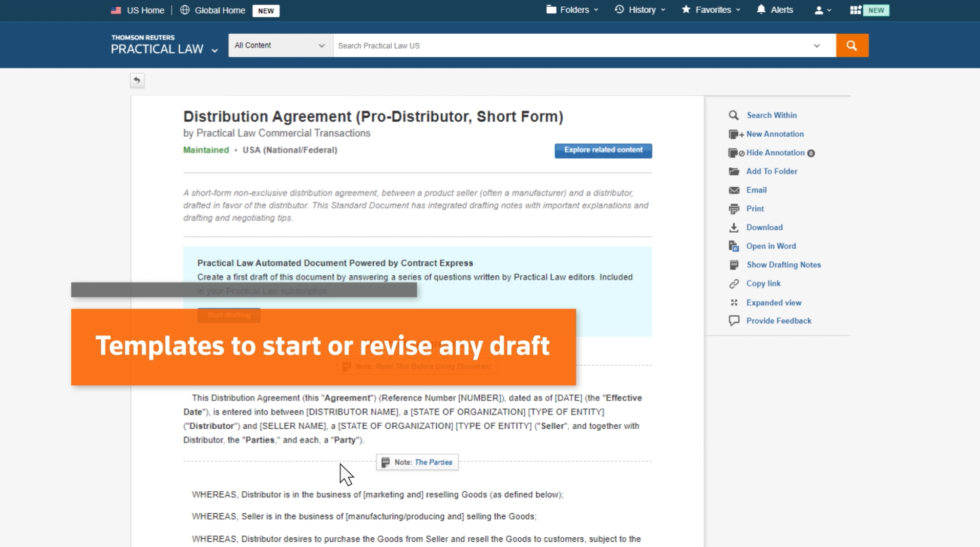Open the History menu

(640, 10)
